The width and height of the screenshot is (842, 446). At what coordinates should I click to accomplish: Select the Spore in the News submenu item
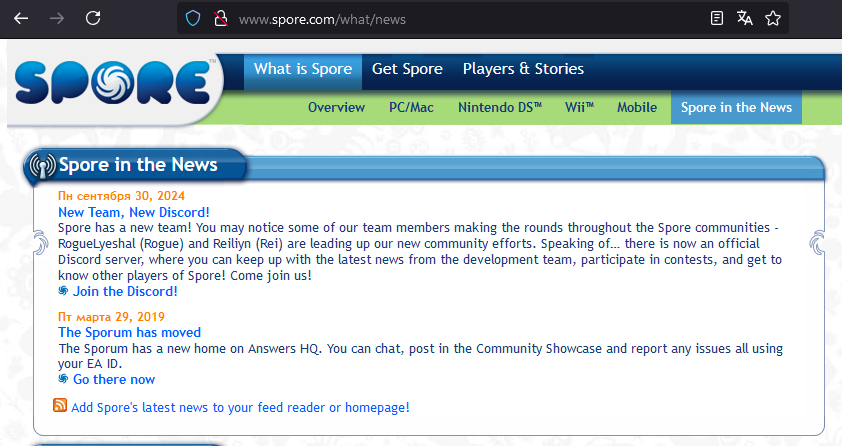(x=736, y=107)
